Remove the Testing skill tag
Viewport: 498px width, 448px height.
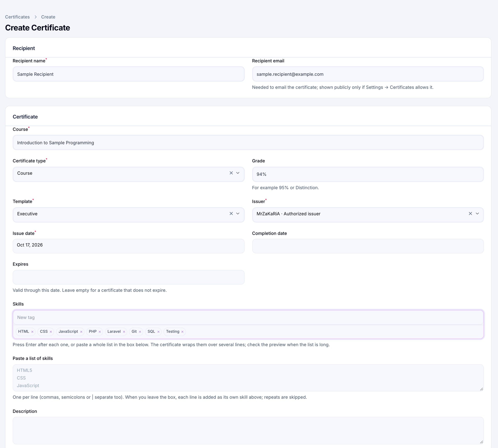tap(182, 332)
